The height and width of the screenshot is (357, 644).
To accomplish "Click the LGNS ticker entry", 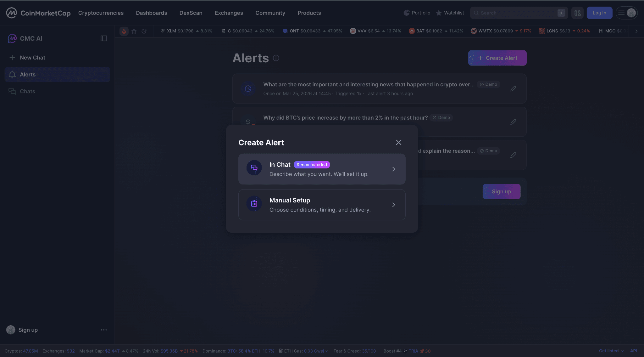I will click(564, 31).
